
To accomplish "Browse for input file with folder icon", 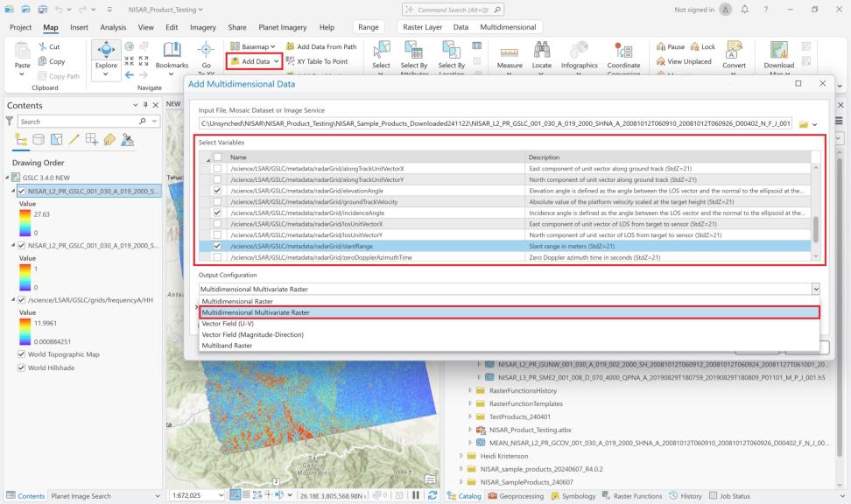I will pyautogui.click(x=804, y=123).
